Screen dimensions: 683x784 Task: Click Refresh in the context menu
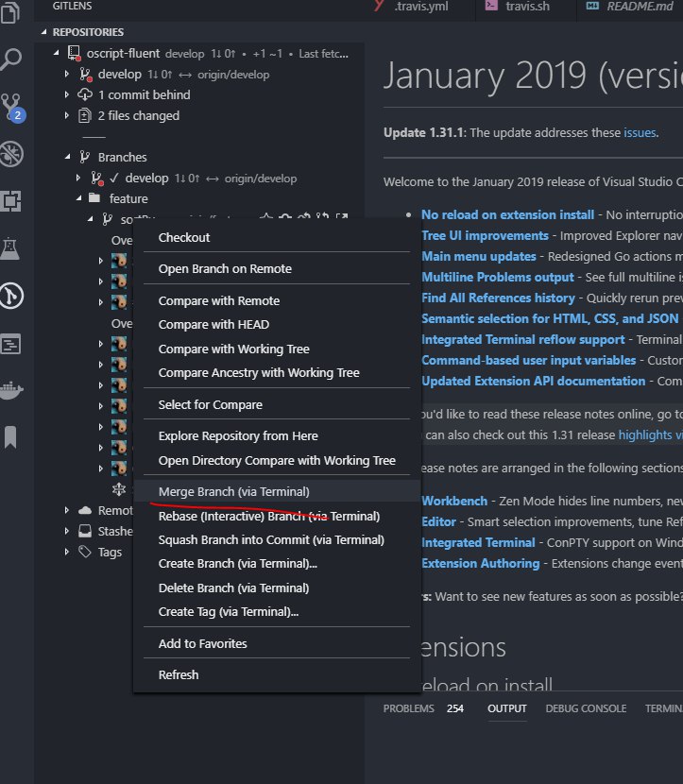(x=277, y=675)
